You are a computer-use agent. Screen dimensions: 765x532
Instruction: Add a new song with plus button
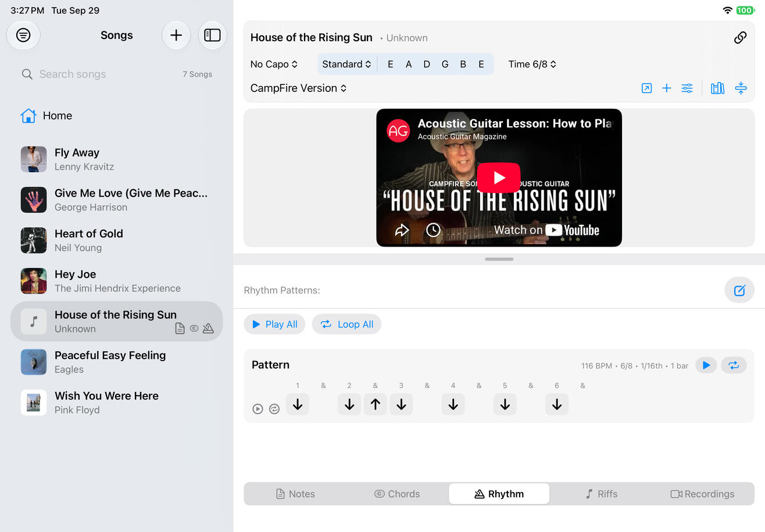coord(176,35)
